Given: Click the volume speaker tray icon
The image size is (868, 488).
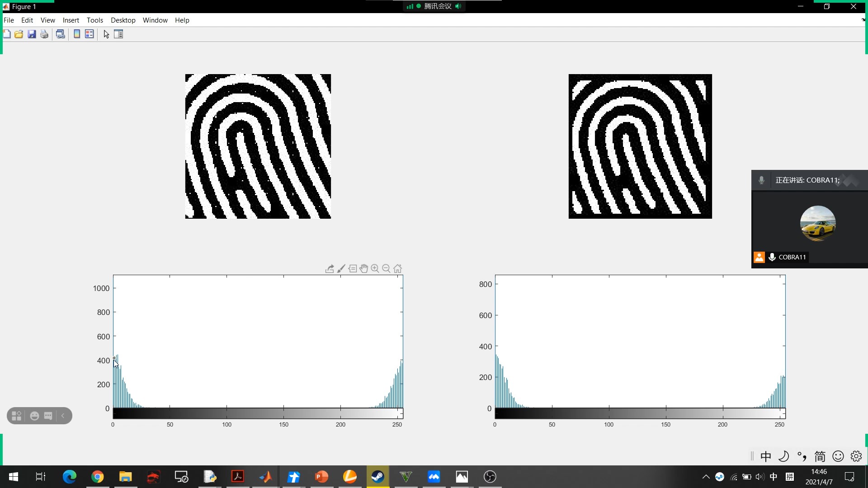Looking at the screenshot, I should click(x=760, y=477).
